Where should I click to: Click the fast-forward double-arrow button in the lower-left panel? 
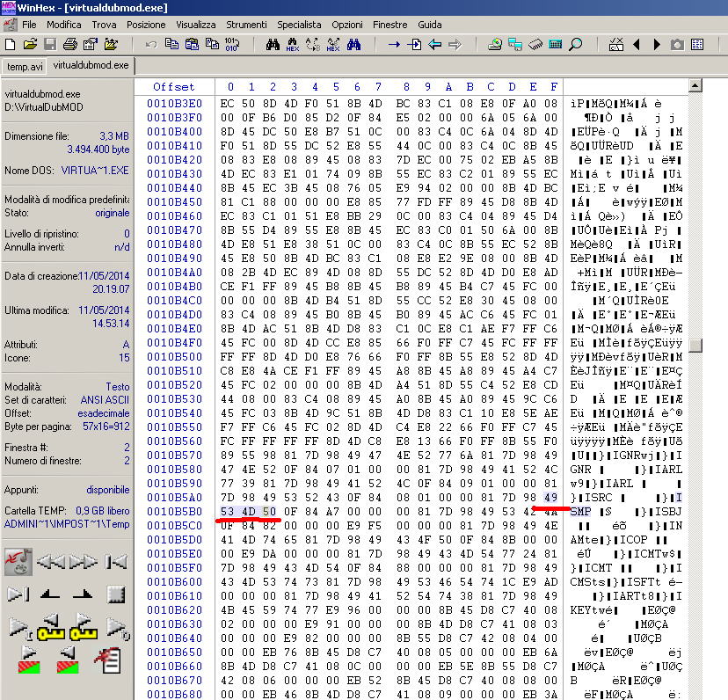click(x=84, y=562)
